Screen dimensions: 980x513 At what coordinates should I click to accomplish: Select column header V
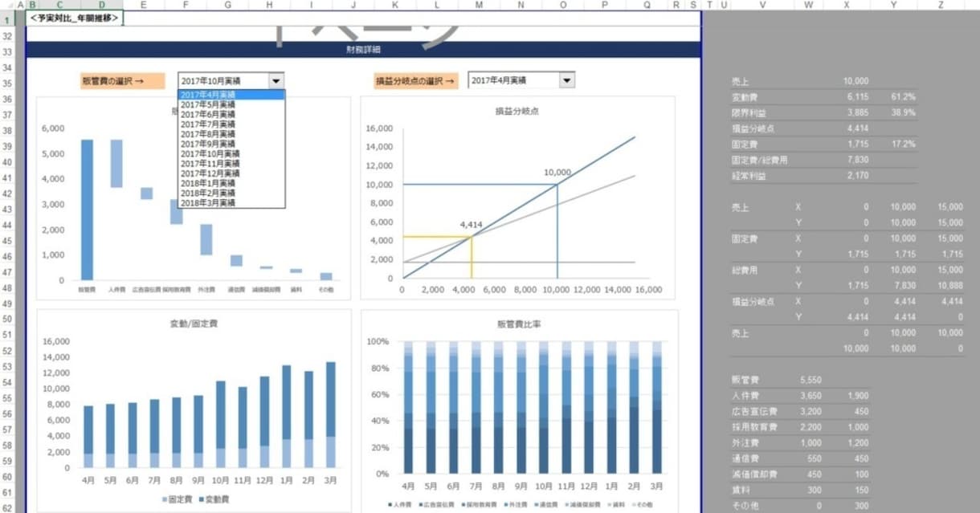[762, 5]
